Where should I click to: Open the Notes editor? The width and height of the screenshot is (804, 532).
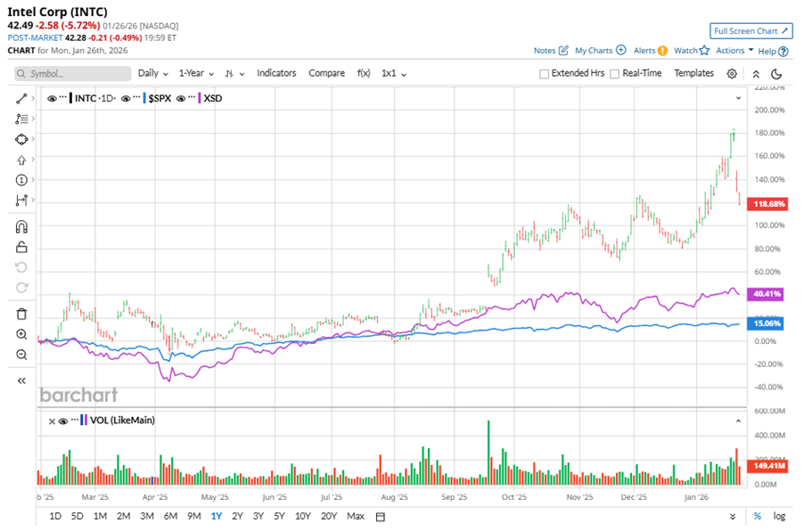click(551, 50)
